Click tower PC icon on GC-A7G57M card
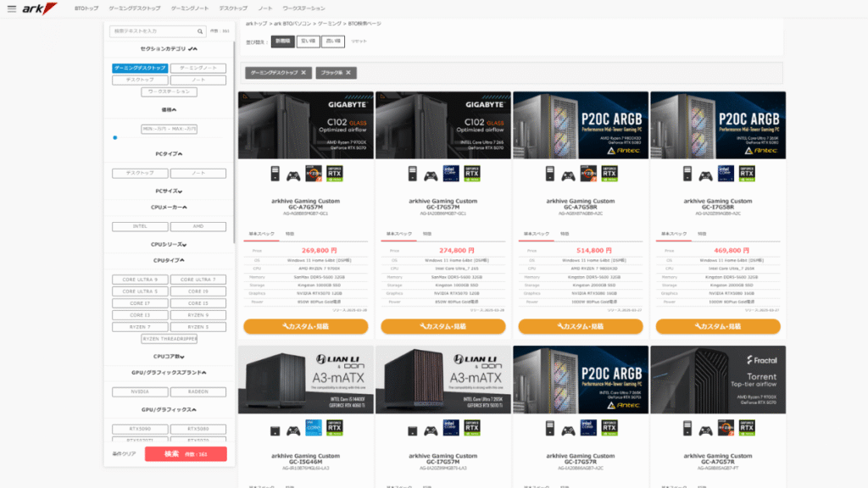The height and width of the screenshot is (488, 868). 275,174
